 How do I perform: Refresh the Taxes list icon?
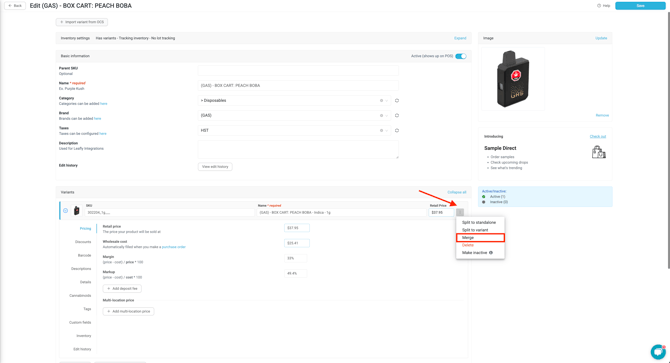(x=397, y=130)
